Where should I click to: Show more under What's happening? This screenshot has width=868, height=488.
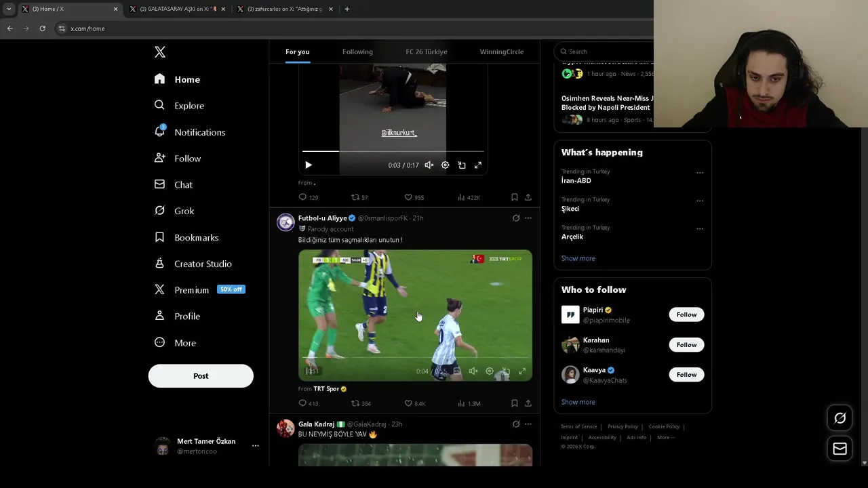pos(578,258)
